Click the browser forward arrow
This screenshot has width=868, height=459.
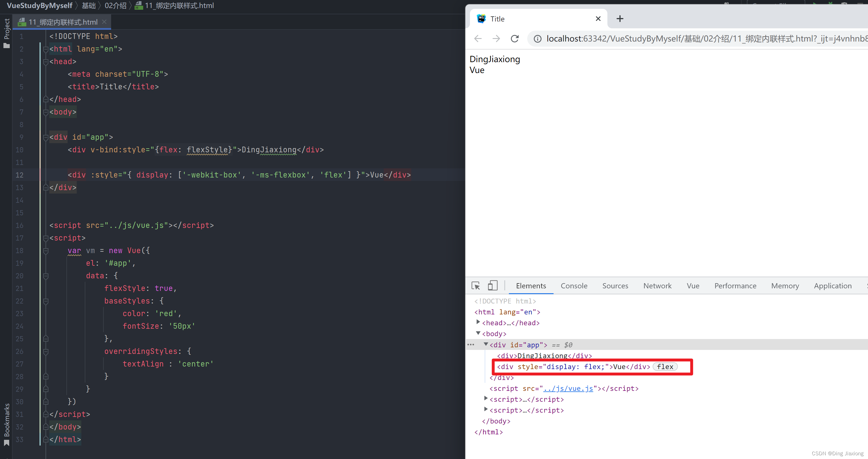point(496,39)
